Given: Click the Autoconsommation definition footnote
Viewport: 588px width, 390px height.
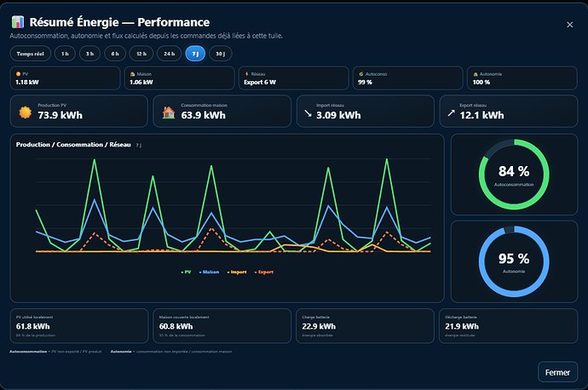Looking at the screenshot, I should [x=55, y=352].
